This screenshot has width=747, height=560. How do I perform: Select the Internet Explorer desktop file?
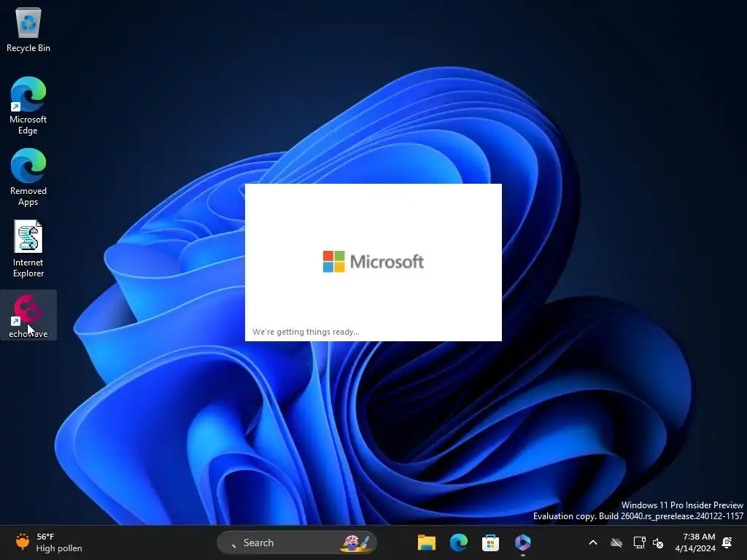(x=28, y=249)
